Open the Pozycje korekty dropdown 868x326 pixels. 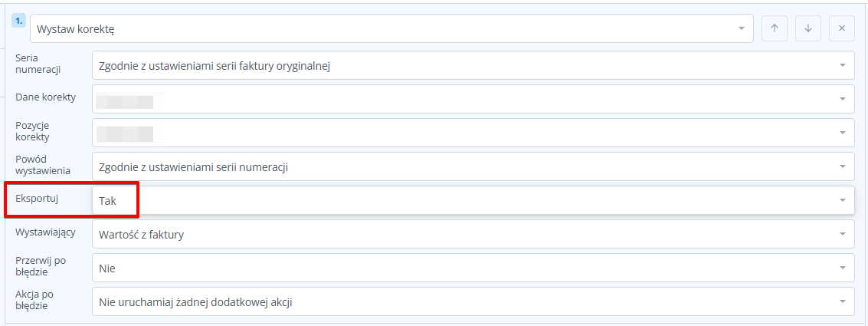(x=473, y=133)
